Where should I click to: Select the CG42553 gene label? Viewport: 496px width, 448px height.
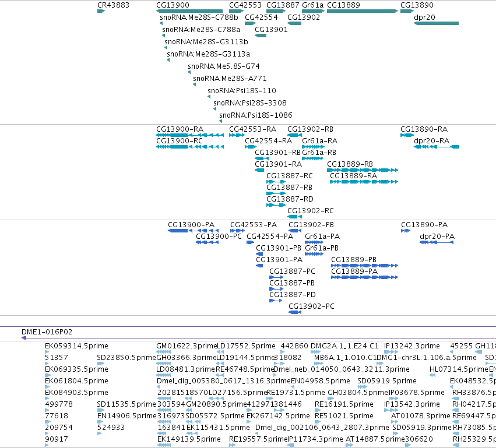click(245, 5)
